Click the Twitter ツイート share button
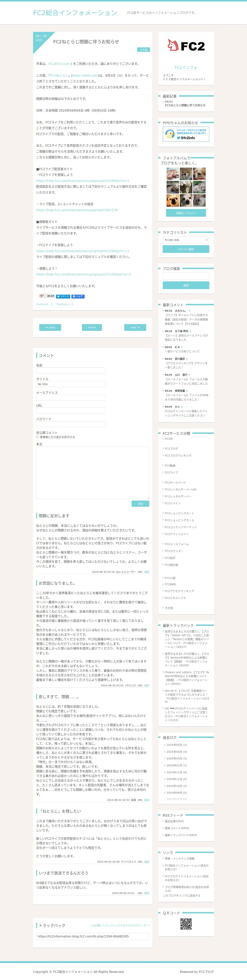This screenshot has height=980, width=247. [x=63, y=296]
